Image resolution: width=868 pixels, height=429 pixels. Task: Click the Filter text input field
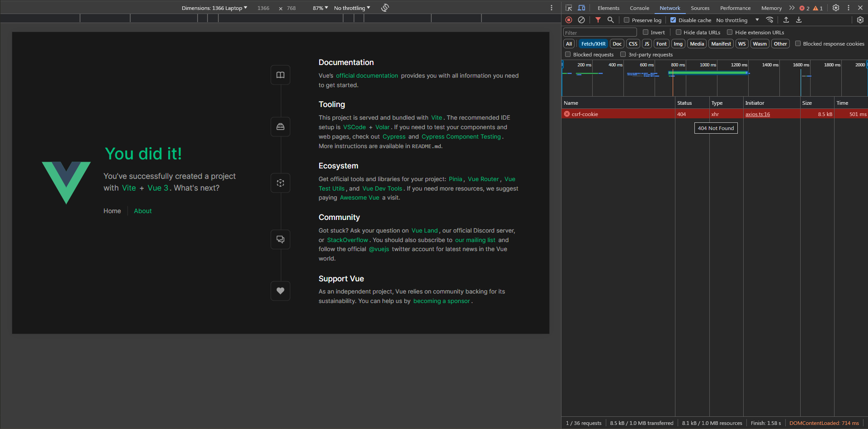[x=599, y=33]
